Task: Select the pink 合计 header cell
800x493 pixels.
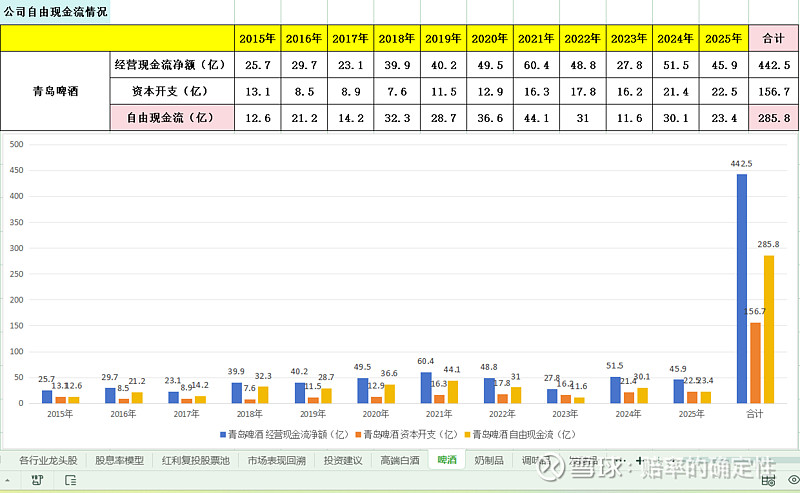Action: (773, 38)
